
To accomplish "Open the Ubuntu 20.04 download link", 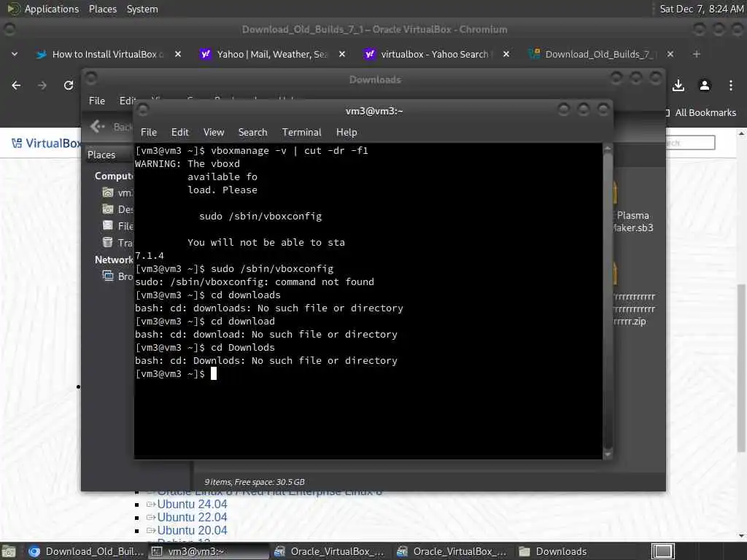I will coord(192,531).
